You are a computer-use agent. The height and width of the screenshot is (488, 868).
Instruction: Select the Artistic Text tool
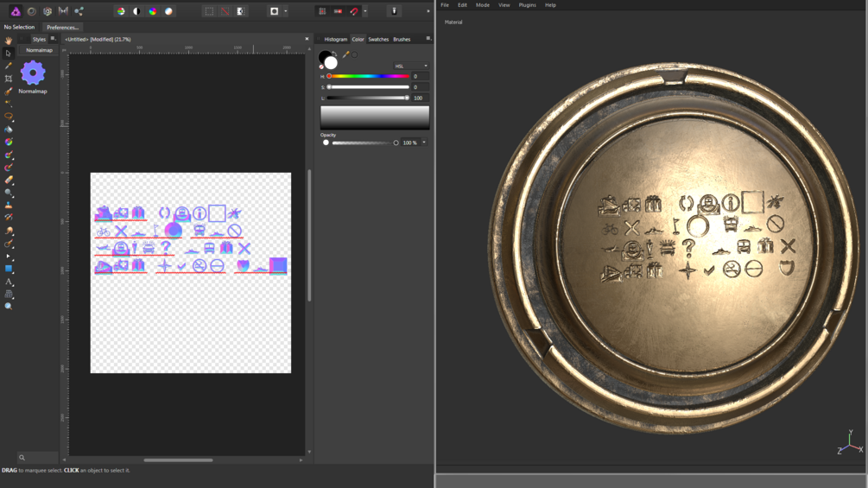[9, 282]
